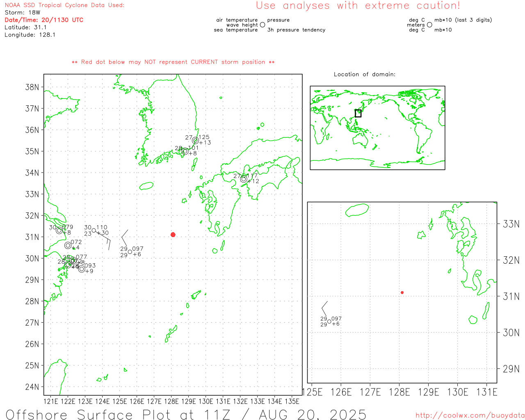Screen dimensions: 525x420
Task: Click black domain box on world map
Action: click(358, 113)
